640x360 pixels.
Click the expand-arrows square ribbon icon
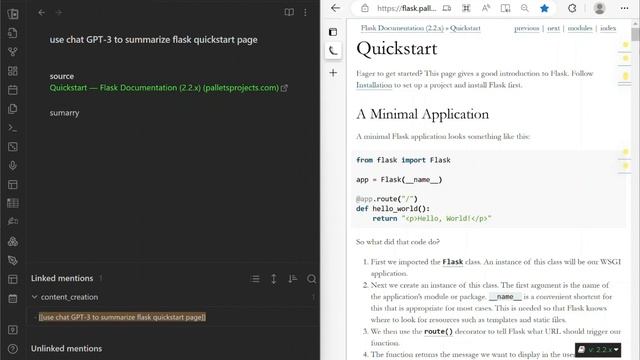click(13, 147)
